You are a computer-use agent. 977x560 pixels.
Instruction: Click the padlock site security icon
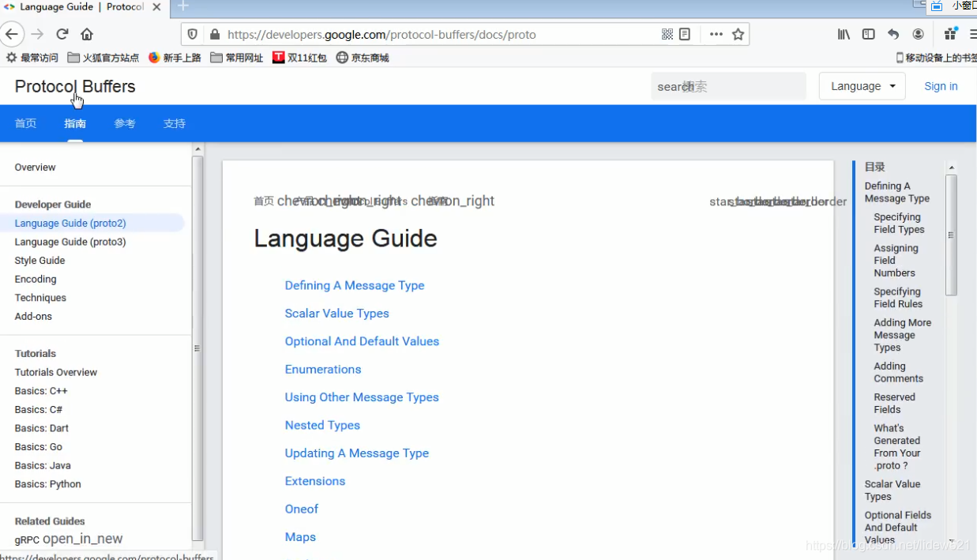[214, 35]
